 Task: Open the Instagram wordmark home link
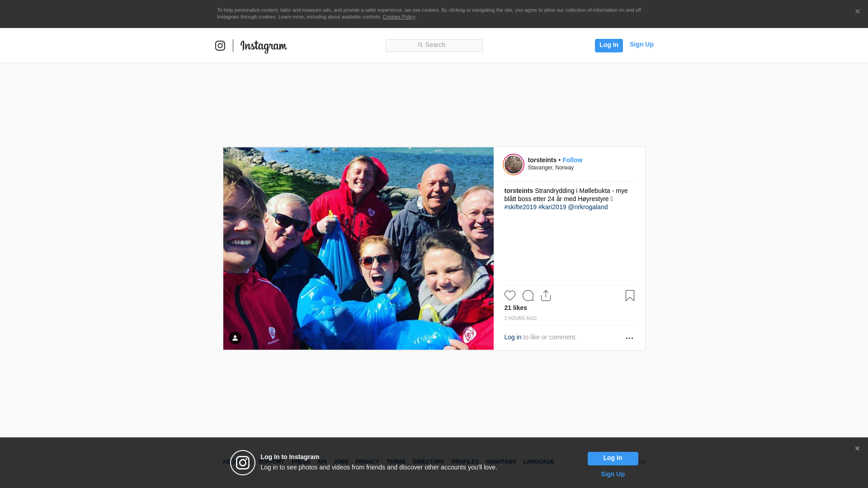point(264,47)
